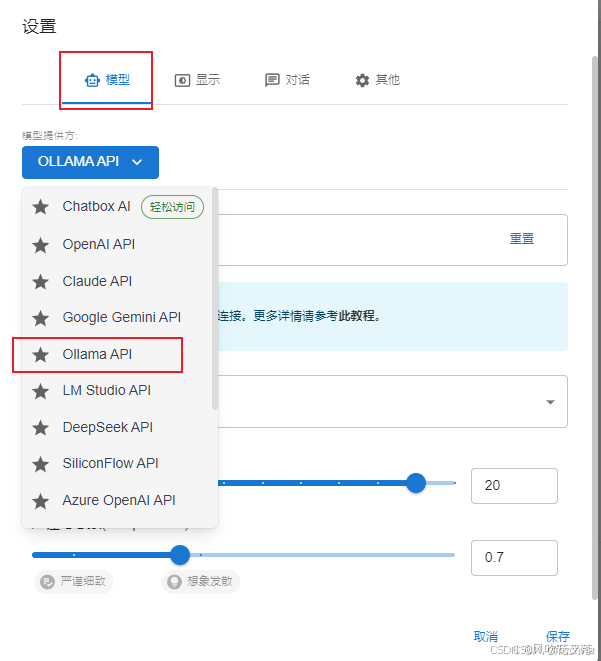The height and width of the screenshot is (661, 601).
Task: Click the star icon beside Google Gemini API
Action: (40, 318)
